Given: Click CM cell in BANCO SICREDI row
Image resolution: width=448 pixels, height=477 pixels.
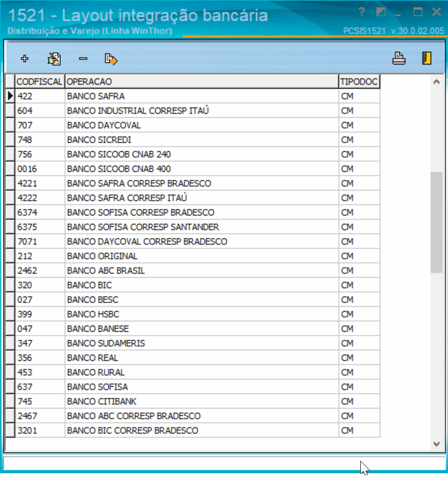Looking at the screenshot, I should coord(359,140).
